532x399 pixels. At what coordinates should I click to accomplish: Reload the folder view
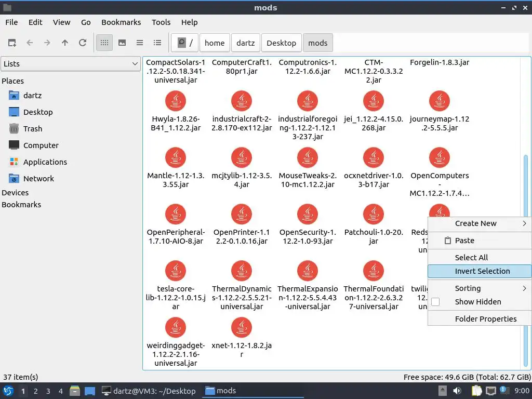click(x=83, y=43)
